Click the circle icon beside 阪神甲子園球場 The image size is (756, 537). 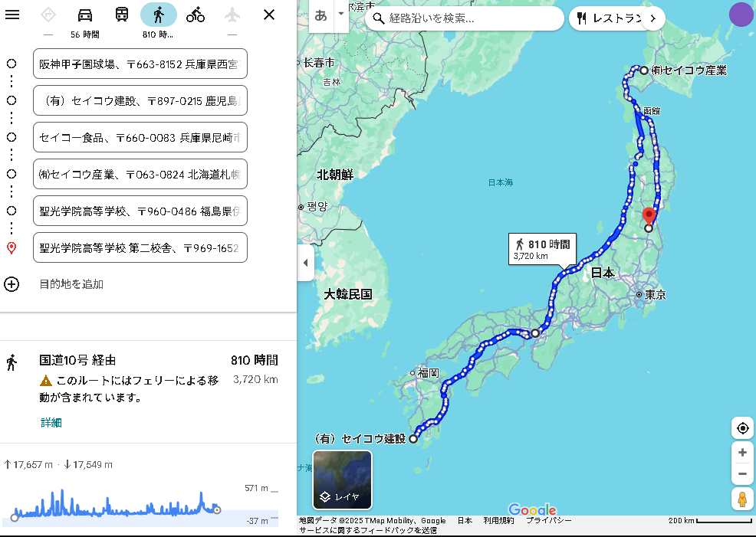[12, 64]
